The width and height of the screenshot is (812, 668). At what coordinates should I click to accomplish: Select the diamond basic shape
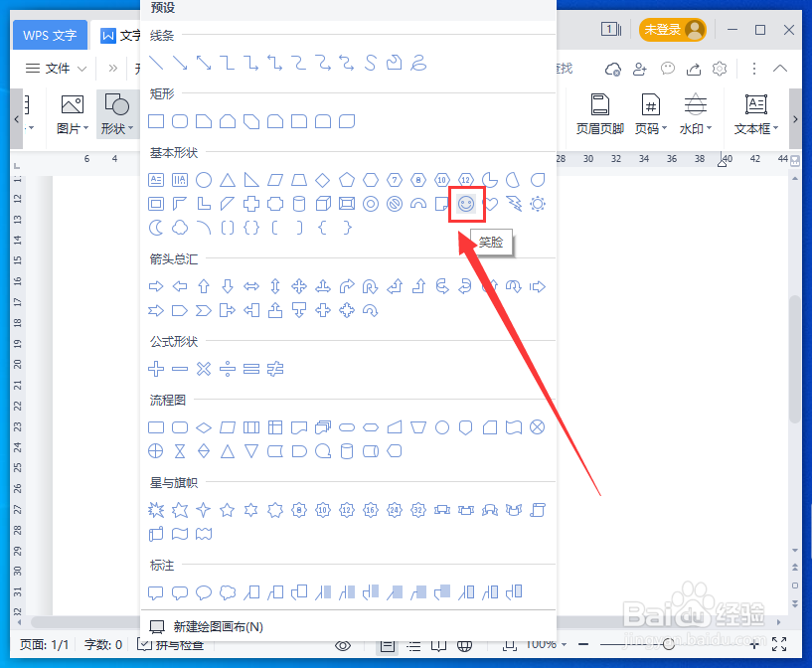(323, 180)
